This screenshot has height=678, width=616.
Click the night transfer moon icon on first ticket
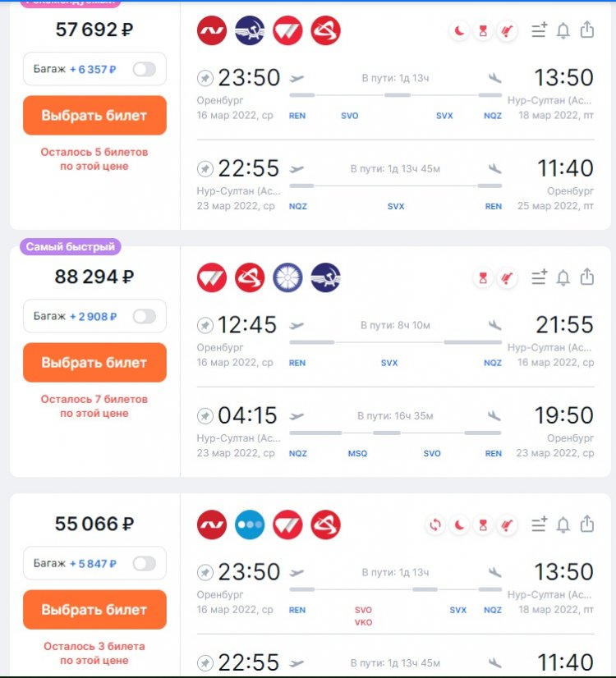tap(459, 30)
